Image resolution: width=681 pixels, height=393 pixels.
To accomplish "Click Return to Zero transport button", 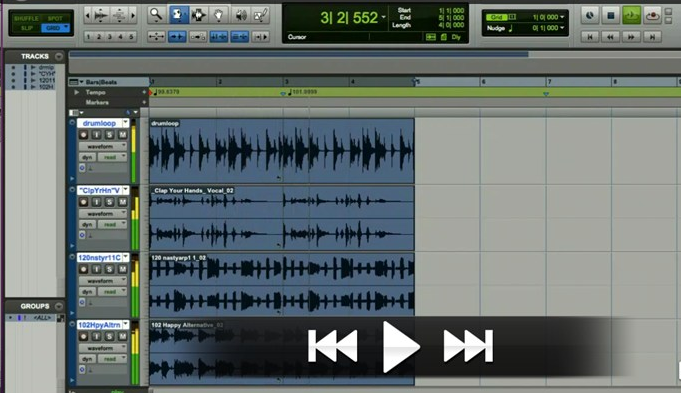I will tap(590, 37).
